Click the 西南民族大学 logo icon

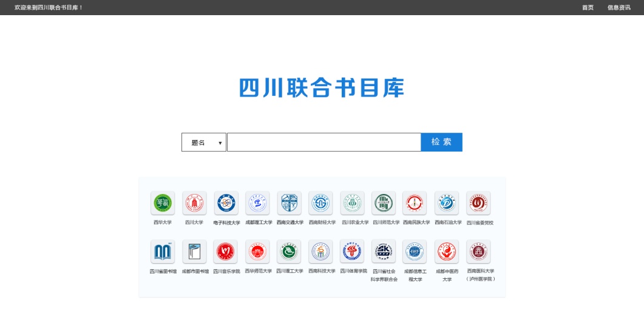point(415,203)
